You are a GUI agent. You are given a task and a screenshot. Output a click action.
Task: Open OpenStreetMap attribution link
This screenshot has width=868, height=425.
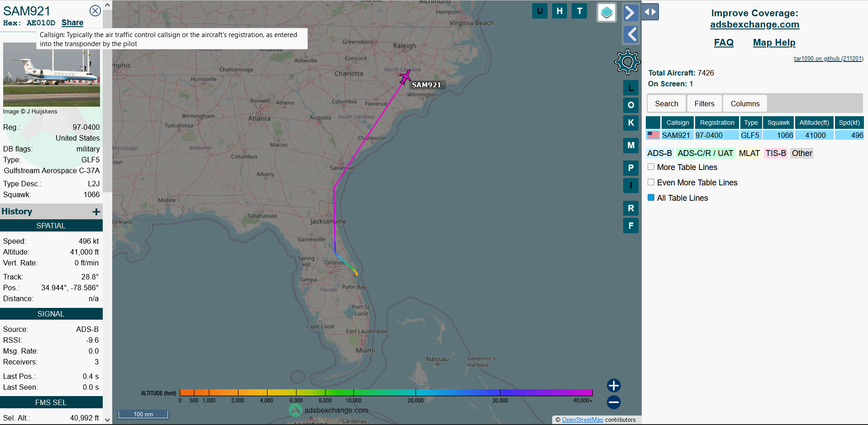(x=582, y=420)
